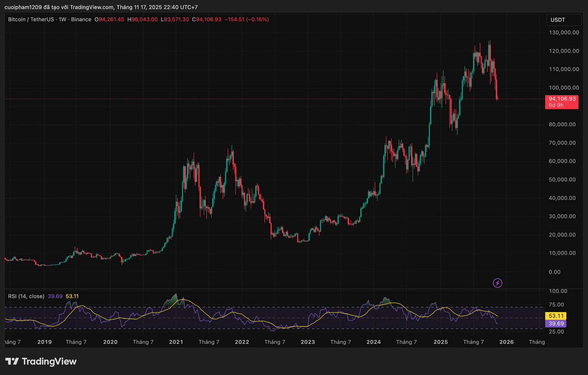Click the 100,000.00 level on price axis
This screenshot has height=375, width=588.
564,87
